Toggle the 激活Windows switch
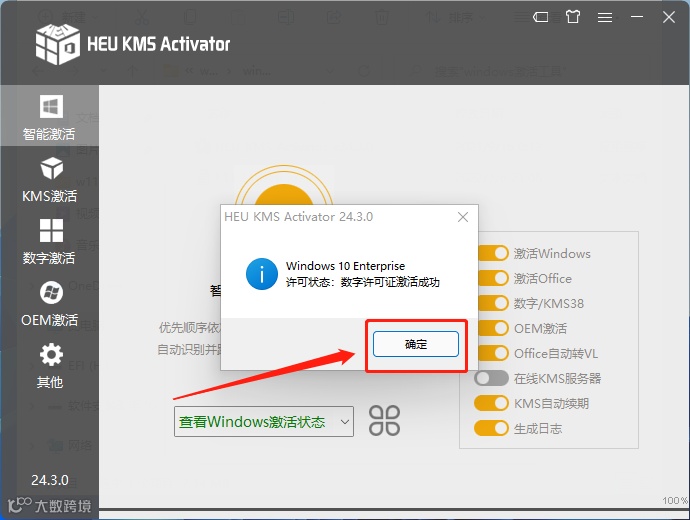 click(x=492, y=253)
